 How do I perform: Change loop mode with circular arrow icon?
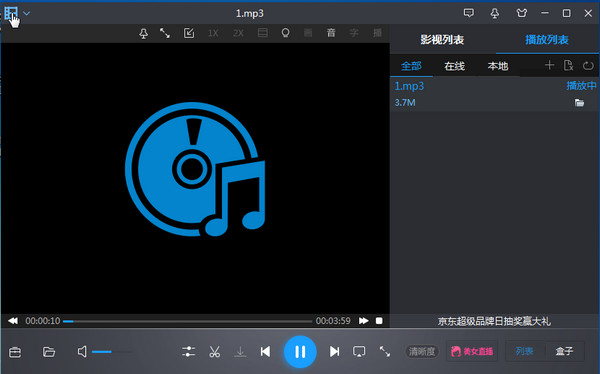click(x=588, y=66)
